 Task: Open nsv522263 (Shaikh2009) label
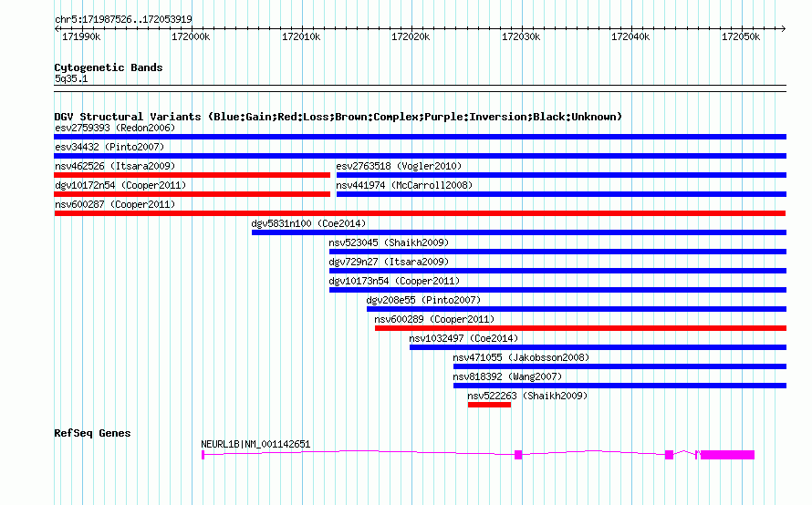(527, 396)
